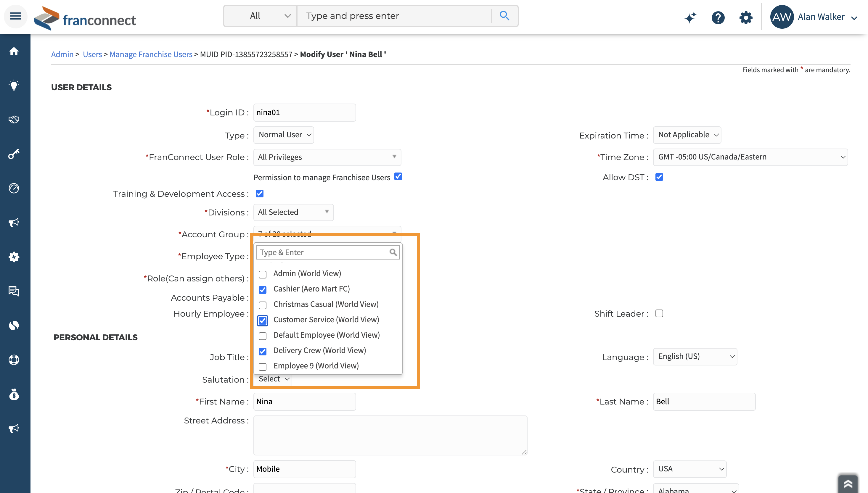Open the key icon in sidebar
The width and height of the screenshot is (868, 493).
[x=14, y=154]
